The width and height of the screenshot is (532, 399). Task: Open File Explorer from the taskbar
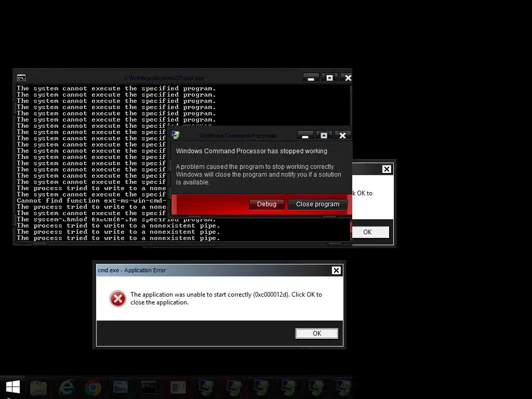pos(38,388)
